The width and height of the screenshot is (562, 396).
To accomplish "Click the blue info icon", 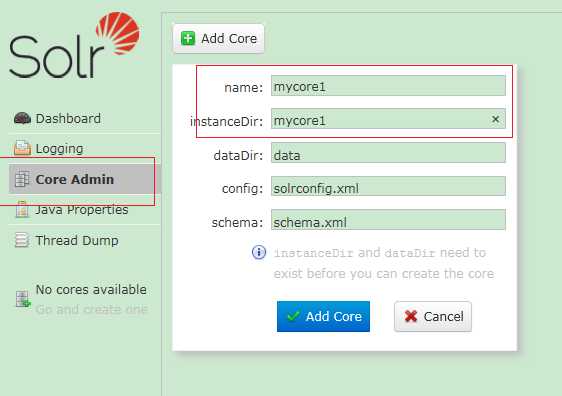I will [259, 252].
